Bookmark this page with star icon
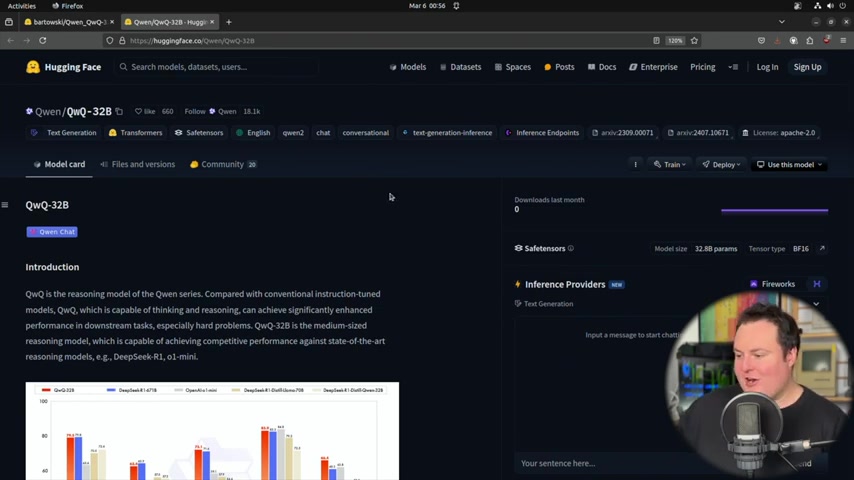This screenshot has height=480, width=854. tap(694, 40)
